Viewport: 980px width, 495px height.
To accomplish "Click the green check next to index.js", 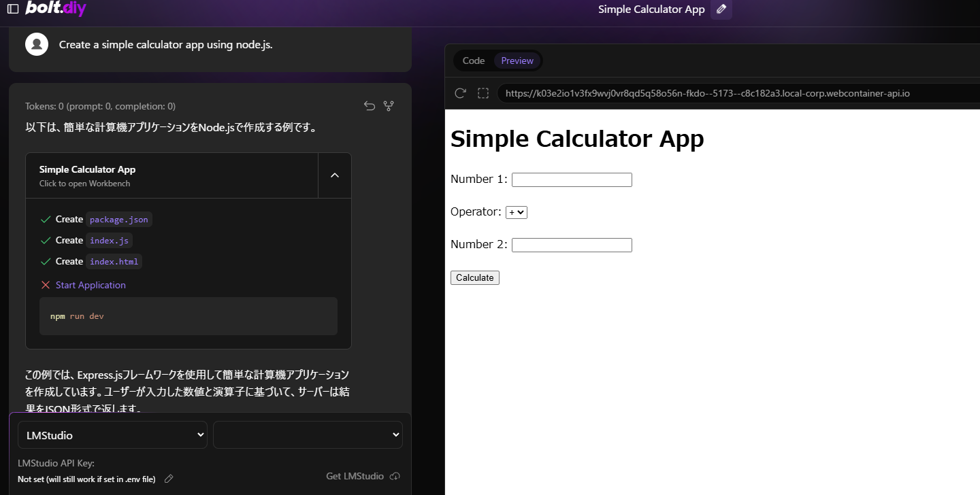I will coord(46,240).
